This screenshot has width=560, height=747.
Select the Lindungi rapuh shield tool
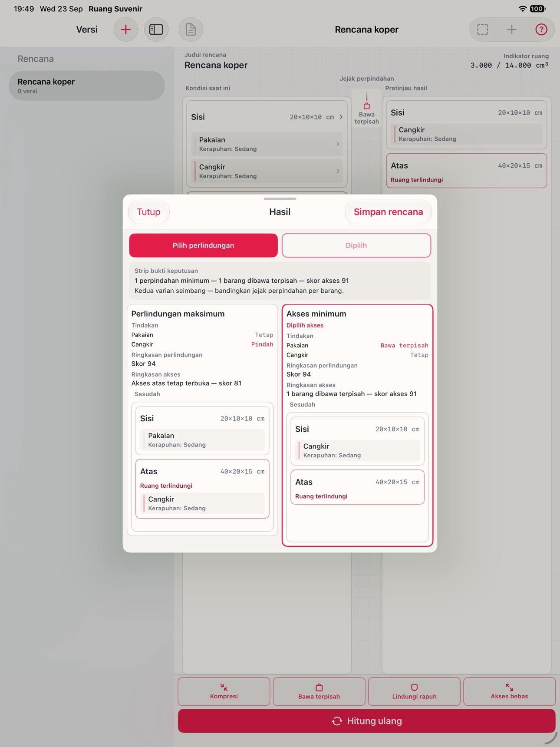414,691
